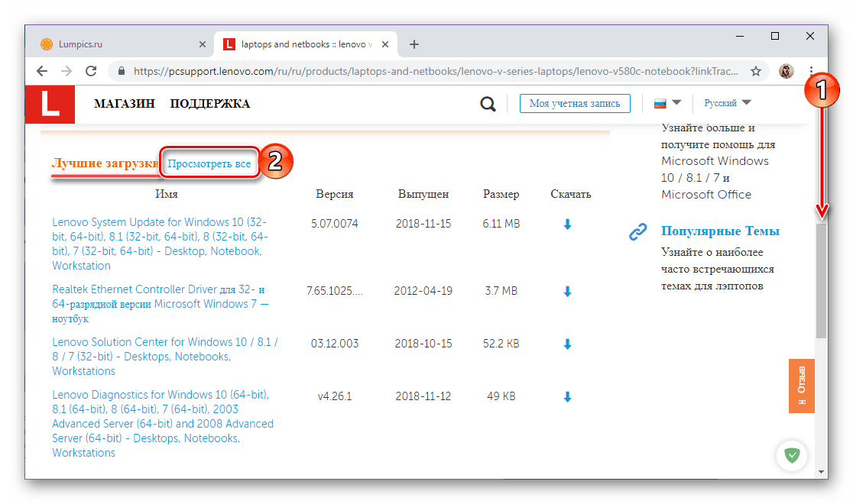Click the Скачать column header

[571, 194]
